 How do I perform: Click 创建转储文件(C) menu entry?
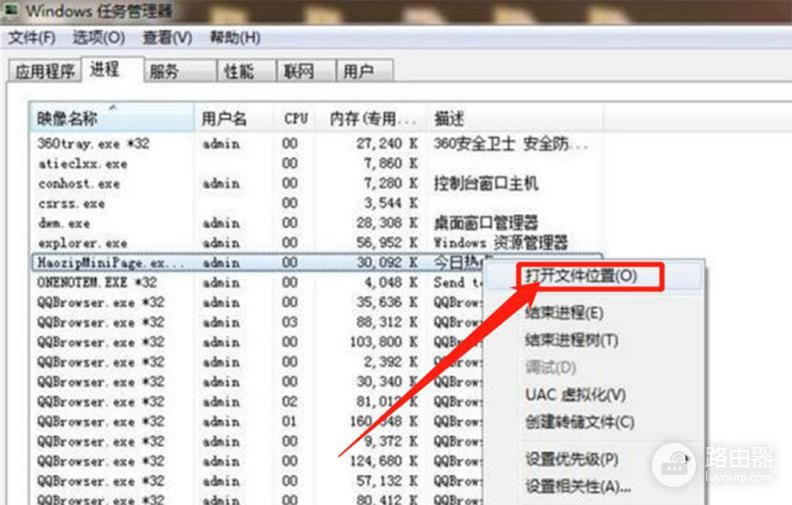click(x=579, y=422)
